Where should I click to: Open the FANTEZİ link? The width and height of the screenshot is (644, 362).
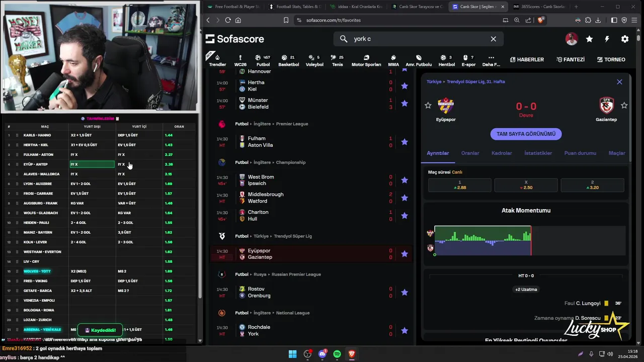pos(571,59)
